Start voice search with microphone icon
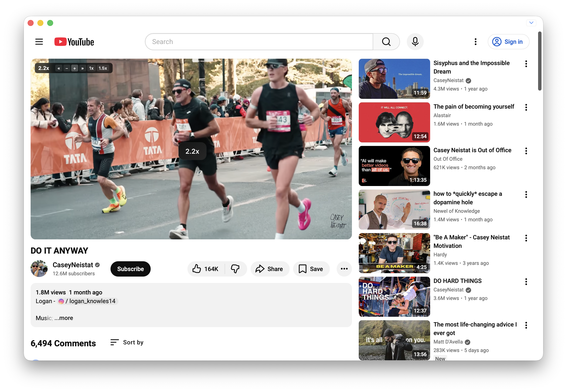This screenshot has height=392, width=567. point(415,42)
